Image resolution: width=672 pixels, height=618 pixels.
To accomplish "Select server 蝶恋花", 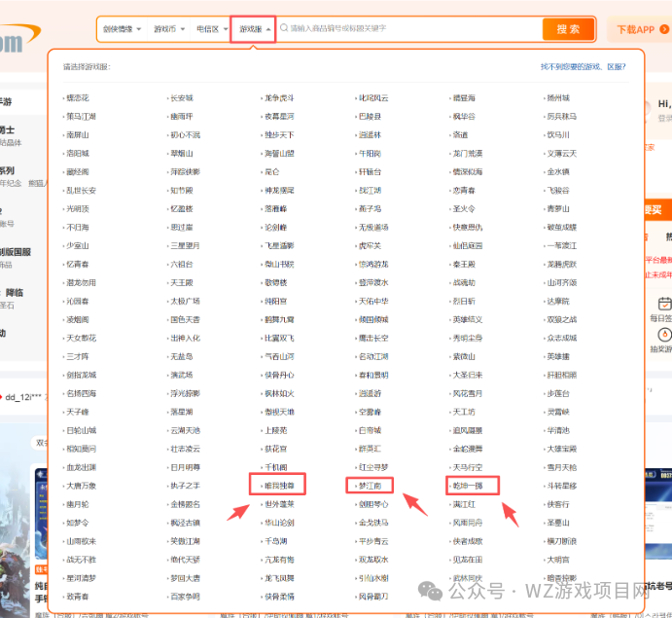I will pos(78,98).
